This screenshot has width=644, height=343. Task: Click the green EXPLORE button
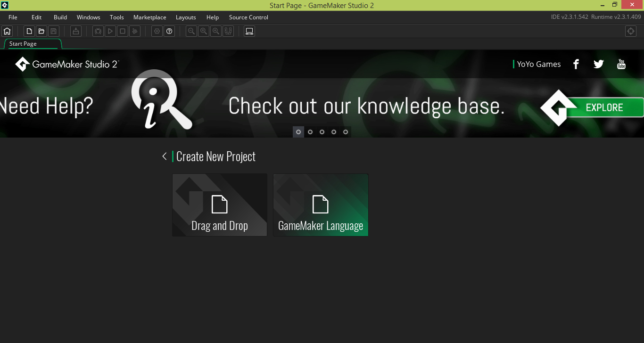[x=604, y=107]
